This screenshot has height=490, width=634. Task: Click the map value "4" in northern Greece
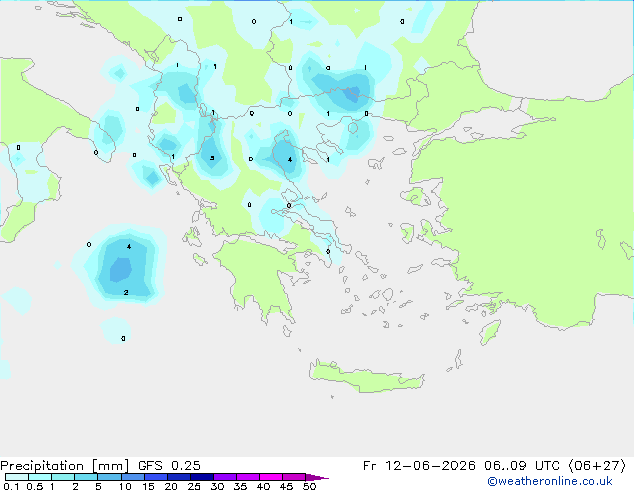click(290, 160)
